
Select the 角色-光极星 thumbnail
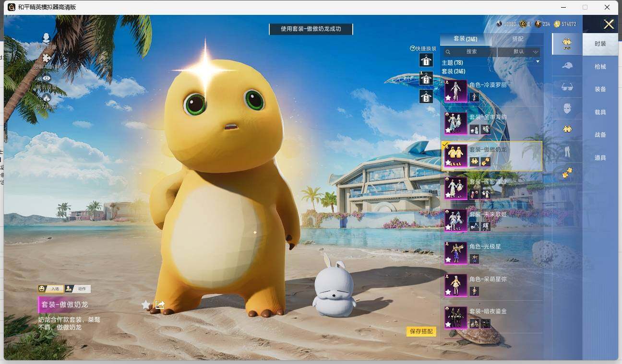tap(455, 253)
